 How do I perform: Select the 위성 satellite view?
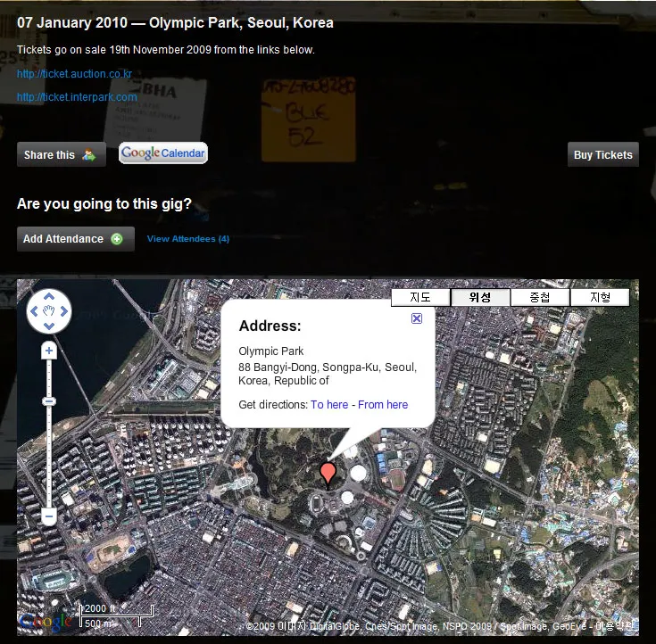point(480,298)
